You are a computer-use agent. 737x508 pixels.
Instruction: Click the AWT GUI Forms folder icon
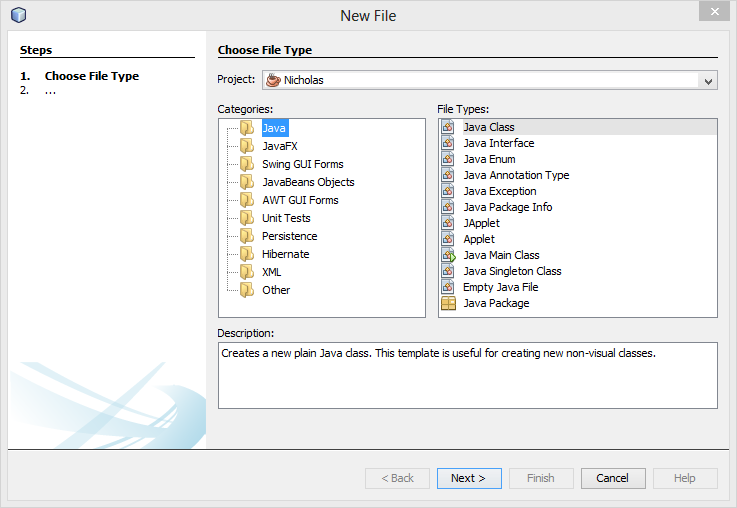pyautogui.click(x=247, y=200)
